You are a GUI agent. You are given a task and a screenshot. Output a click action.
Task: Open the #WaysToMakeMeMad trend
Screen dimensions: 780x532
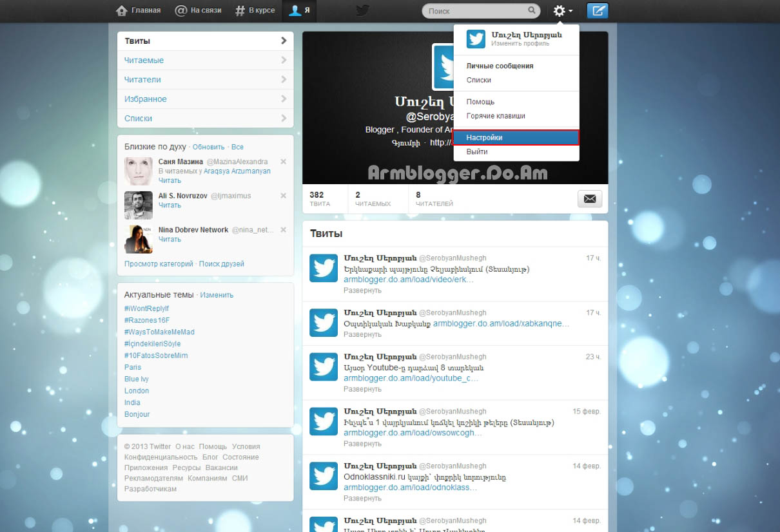coord(159,332)
